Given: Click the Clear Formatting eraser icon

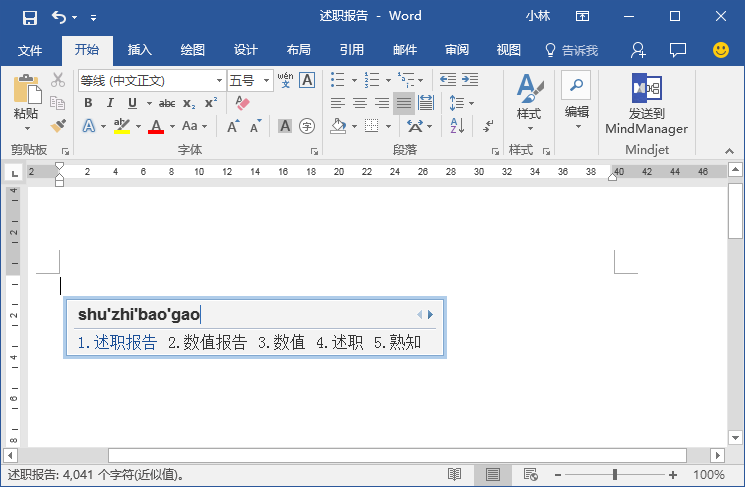Looking at the screenshot, I should pos(242,103).
